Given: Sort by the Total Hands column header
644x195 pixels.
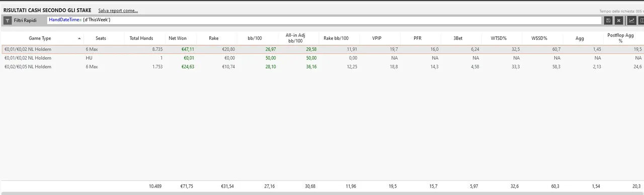Looking at the screenshot, I should pos(141,38).
